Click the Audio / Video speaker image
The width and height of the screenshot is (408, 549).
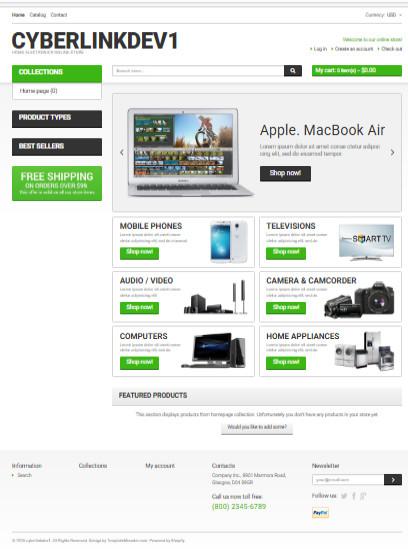tap(216, 297)
